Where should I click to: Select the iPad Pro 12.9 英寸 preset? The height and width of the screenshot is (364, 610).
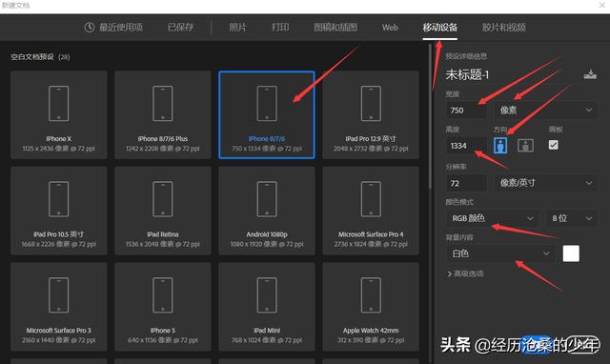point(371,114)
